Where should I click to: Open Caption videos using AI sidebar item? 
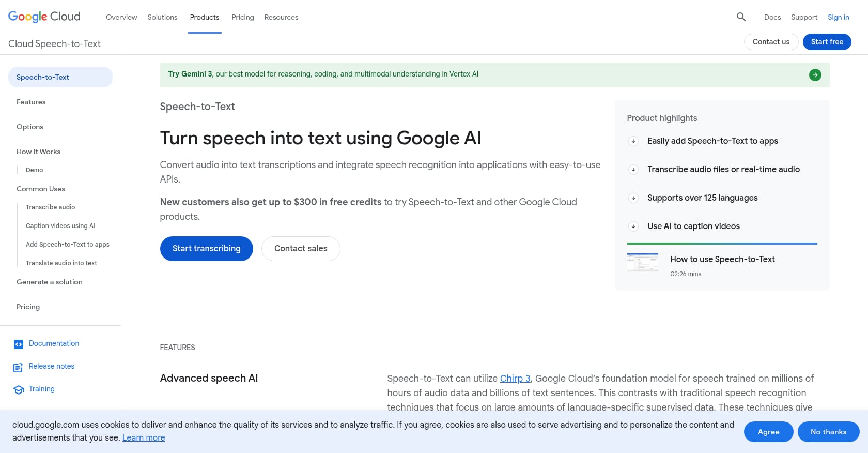(x=60, y=226)
